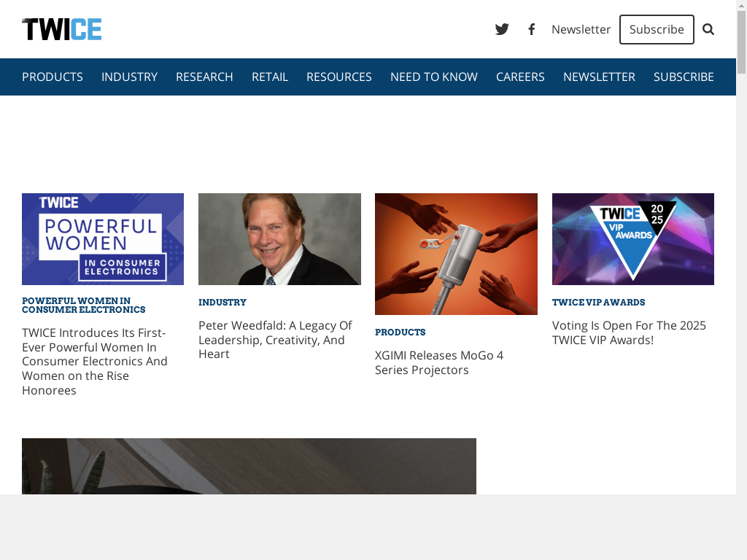The image size is (747, 560).
Task: Open TWICE Facebook page icon
Action: click(532, 29)
